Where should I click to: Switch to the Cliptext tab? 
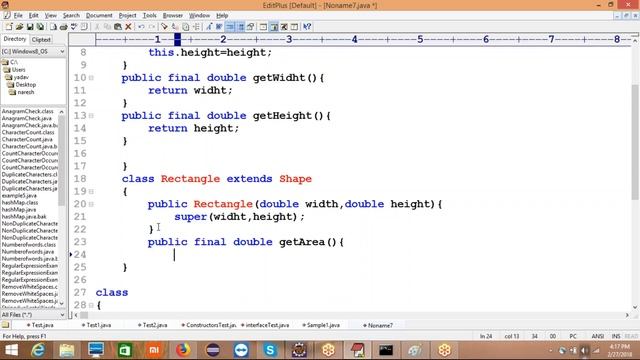click(41, 40)
